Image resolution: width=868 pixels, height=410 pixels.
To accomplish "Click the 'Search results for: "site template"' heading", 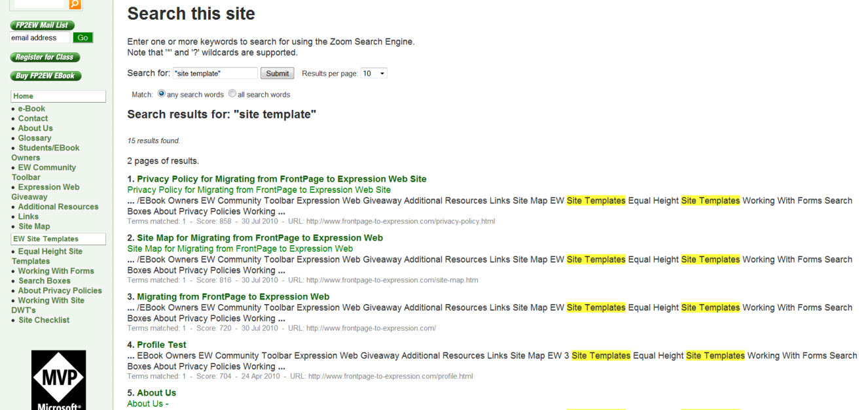I will pyautogui.click(x=222, y=114).
